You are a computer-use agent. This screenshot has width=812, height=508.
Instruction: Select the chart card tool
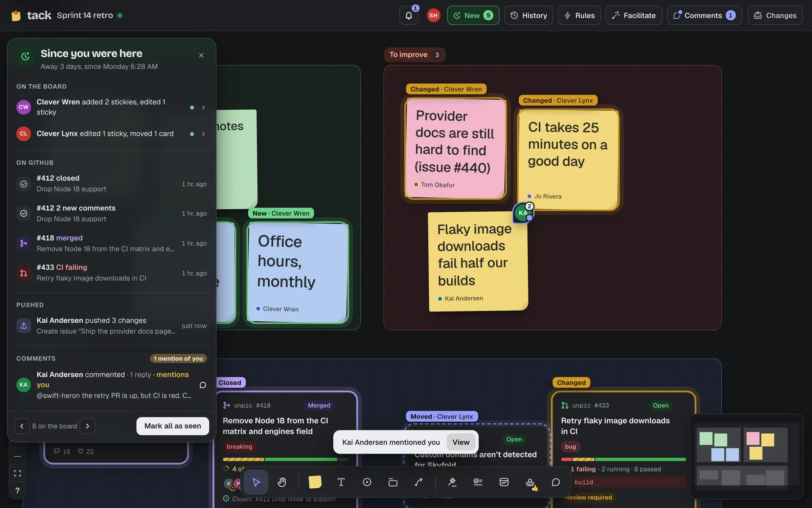tap(504, 482)
